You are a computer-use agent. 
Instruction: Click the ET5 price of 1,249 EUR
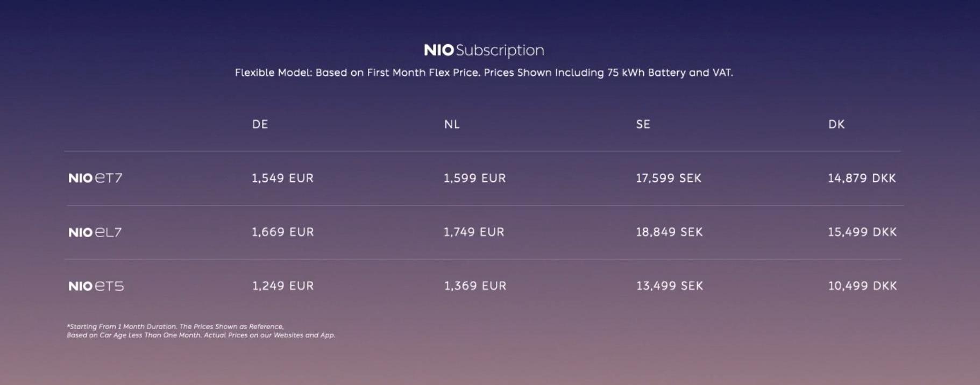tap(282, 286)
